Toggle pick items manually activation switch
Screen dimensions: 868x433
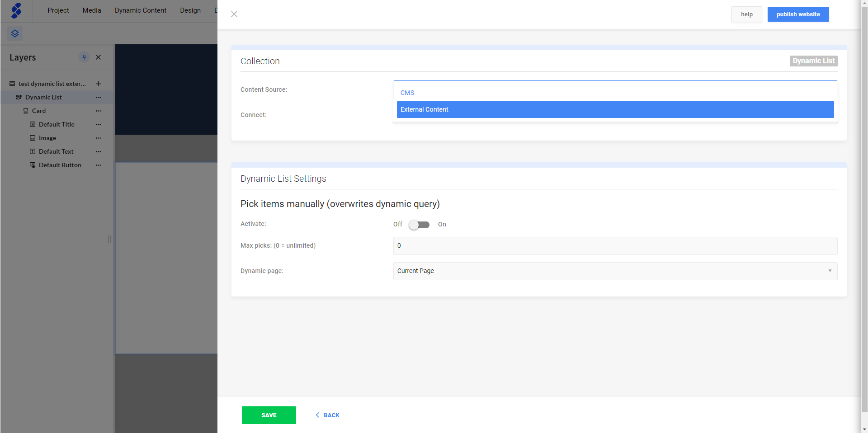(419, 225)
